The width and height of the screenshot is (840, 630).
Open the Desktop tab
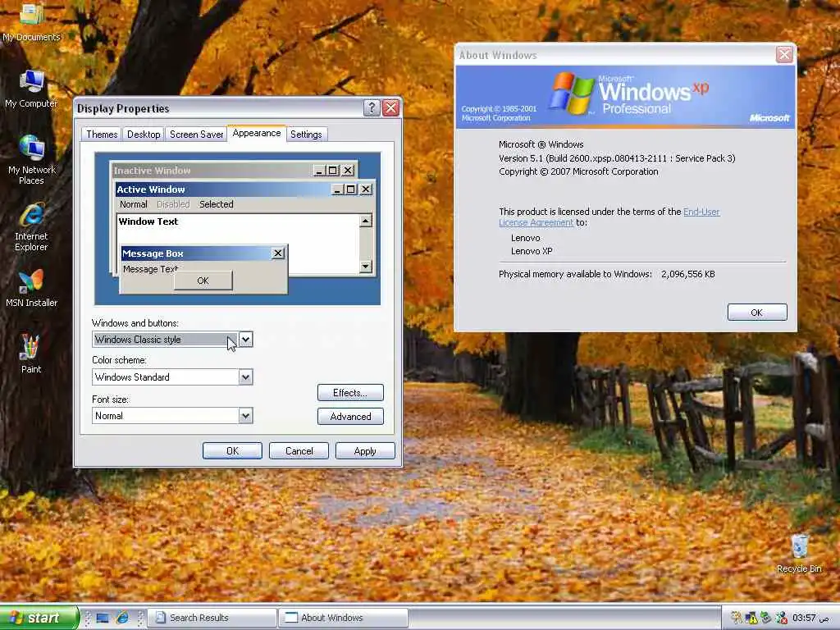(x=144, y=135)
